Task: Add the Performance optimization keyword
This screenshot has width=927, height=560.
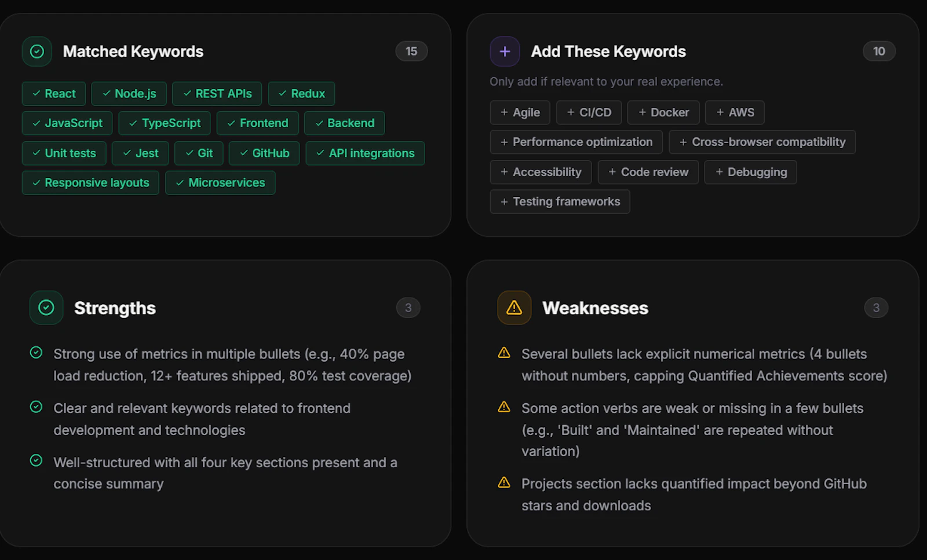Action: (576, 142)
